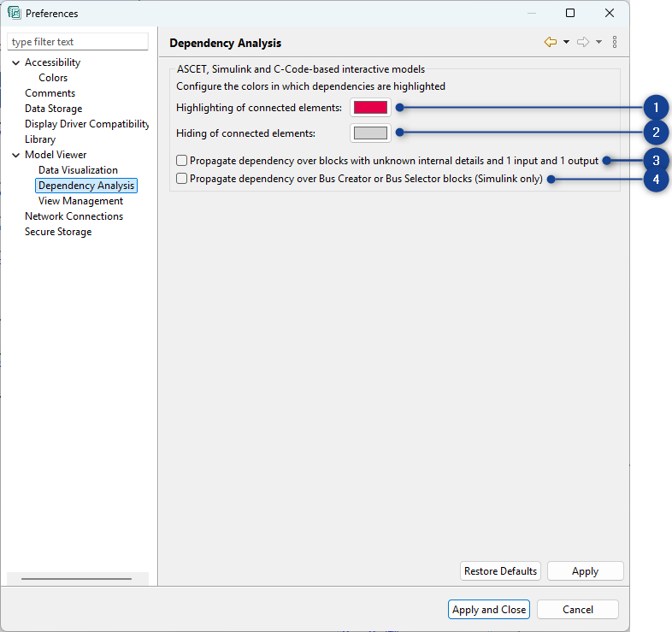Enable propagate over Bus Creator or Selector

(182, 179)
